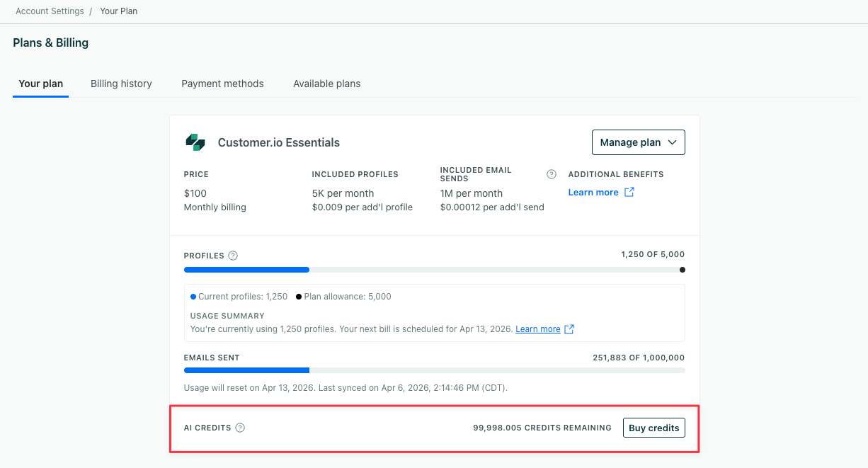868x468 pixels.
Task: Click the breadcrumb separator area icon
Action: point(92,11)
